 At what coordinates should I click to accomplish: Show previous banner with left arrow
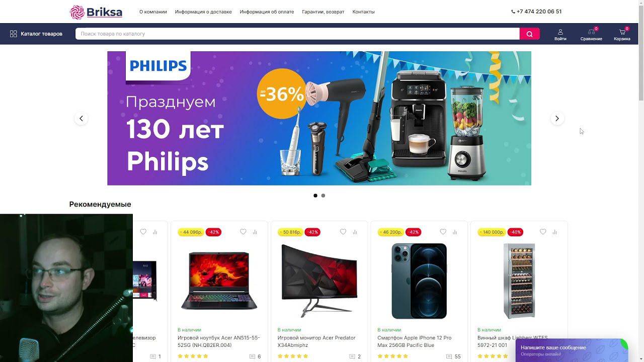click(x=81, y=119)
